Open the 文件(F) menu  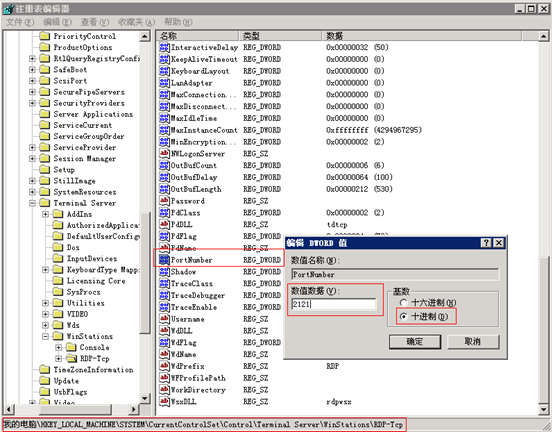coord(20,22)
